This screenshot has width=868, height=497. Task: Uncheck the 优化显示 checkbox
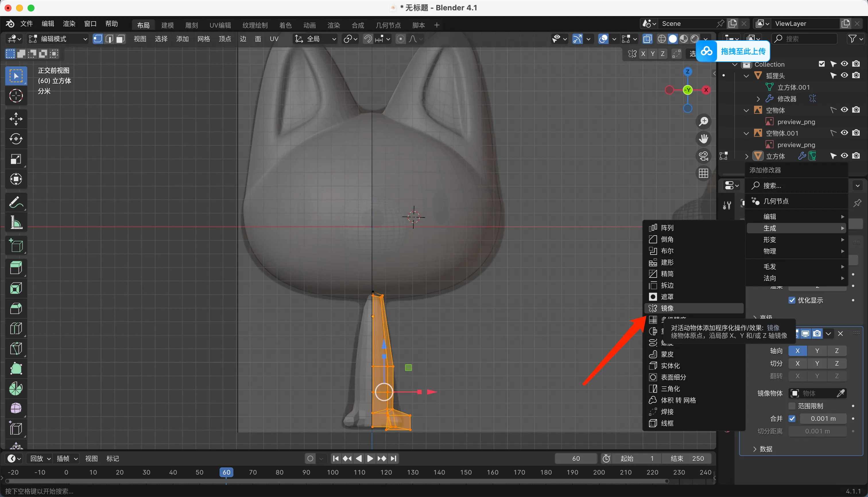792,300
